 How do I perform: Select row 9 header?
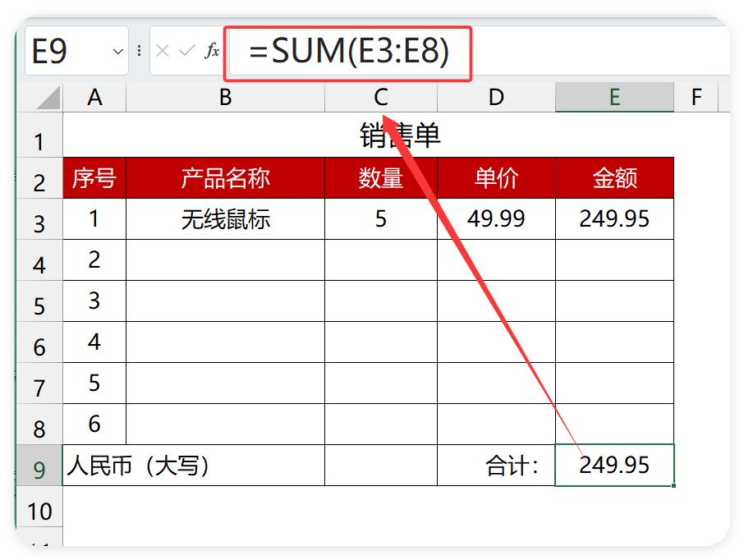39,465
